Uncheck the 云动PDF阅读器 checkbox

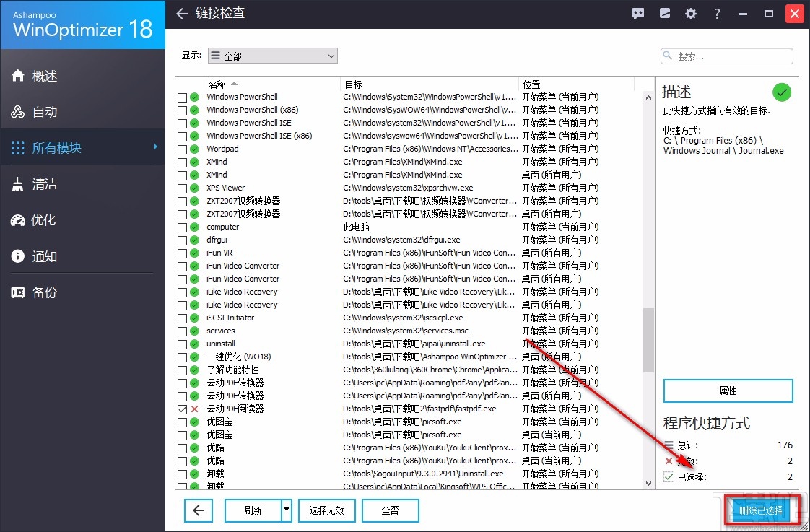(x=182, y=409)
